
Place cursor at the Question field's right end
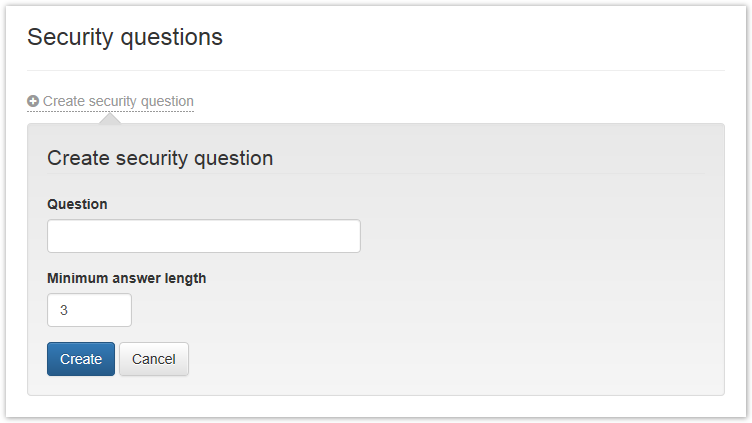[x=352, y=236]
